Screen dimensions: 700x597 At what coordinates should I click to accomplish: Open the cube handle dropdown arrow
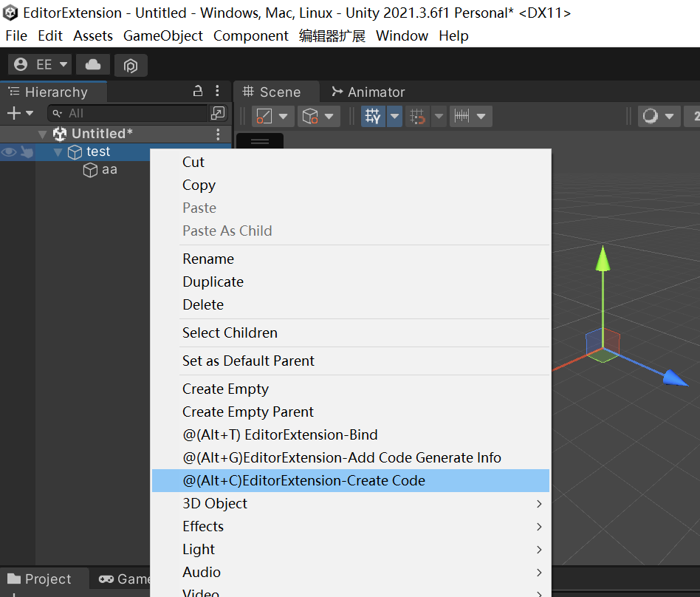(x=329, y=116)
